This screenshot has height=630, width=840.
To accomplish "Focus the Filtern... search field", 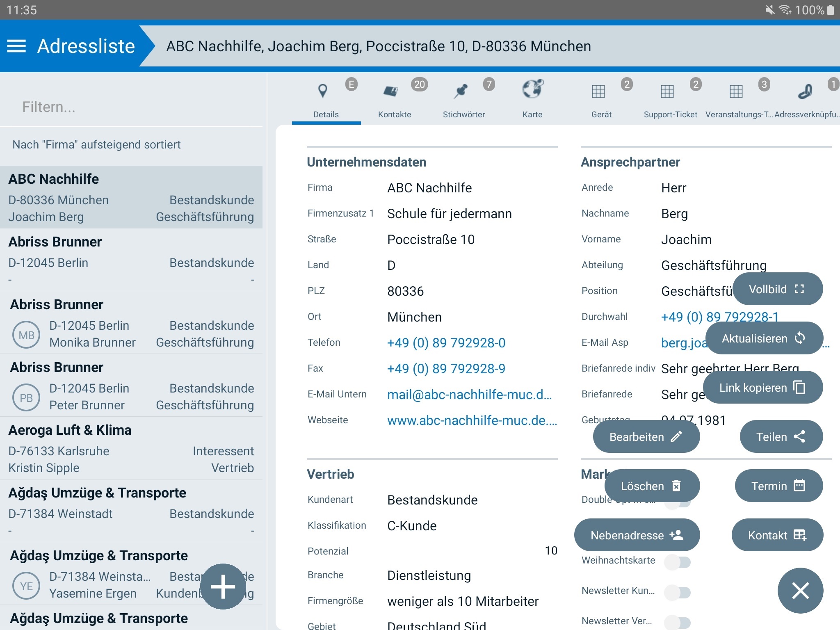I will coord(131,107).
